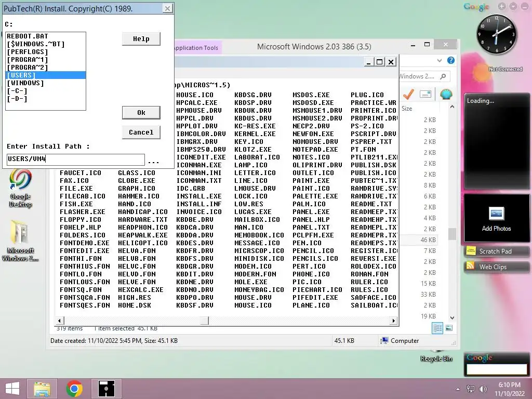Screen dimensions: 532x399
Task: Select FONTEDIT.EXE in the file list
Action: [x=85, y=251]
